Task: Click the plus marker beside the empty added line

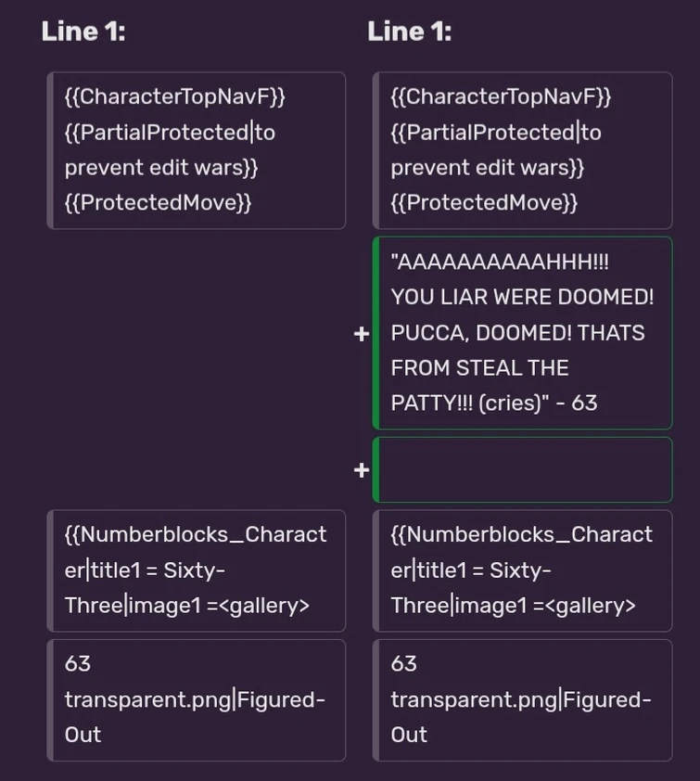Action: 362,469
